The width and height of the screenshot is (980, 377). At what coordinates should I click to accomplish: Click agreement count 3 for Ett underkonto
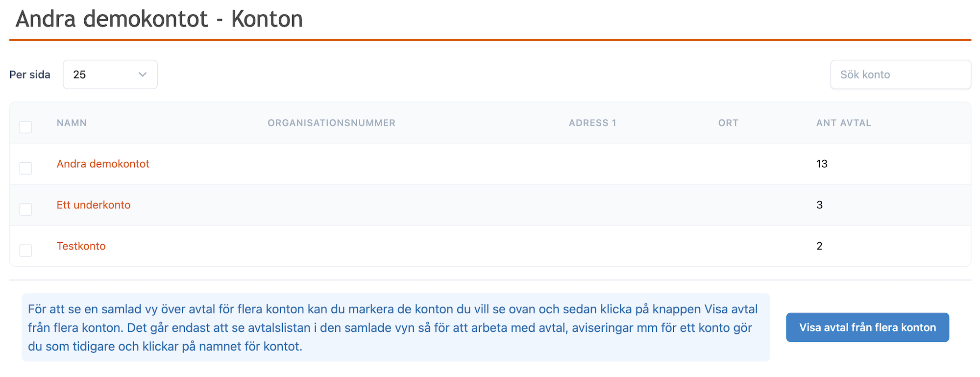tap(819, 205)
